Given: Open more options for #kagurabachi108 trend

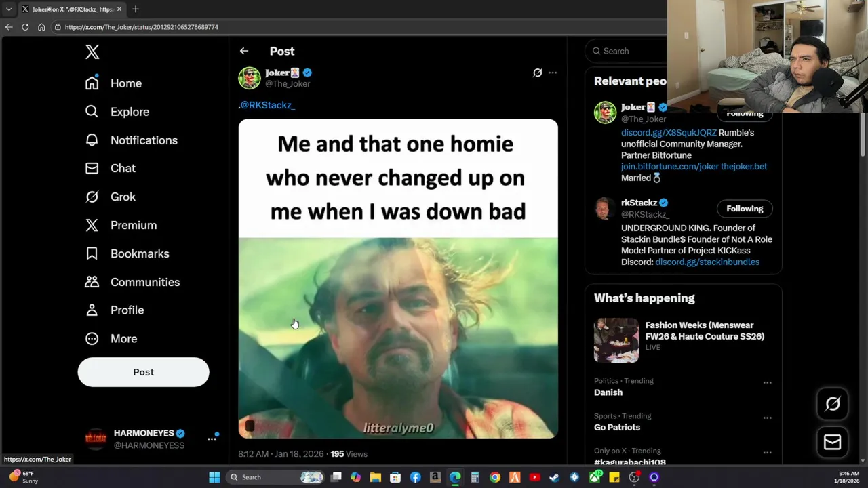Looking at the screenshot, I should click(767, 453).
